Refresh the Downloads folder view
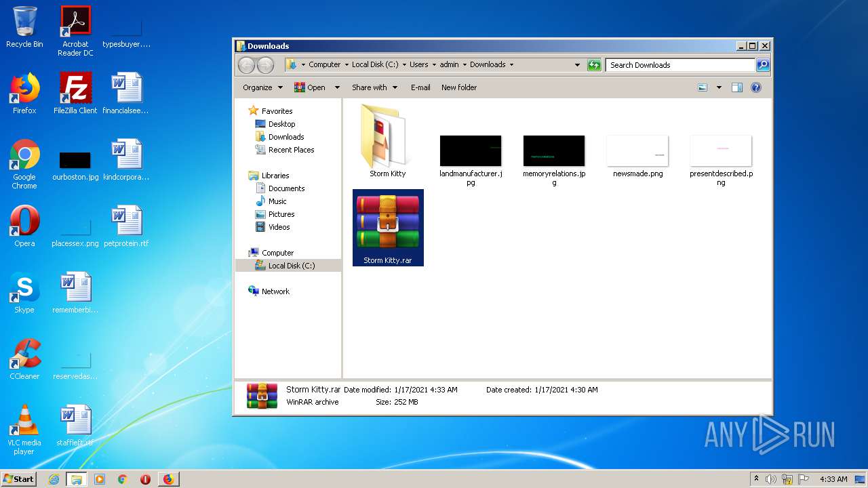Viewport: 868px width, 488px height. [594, 65]
